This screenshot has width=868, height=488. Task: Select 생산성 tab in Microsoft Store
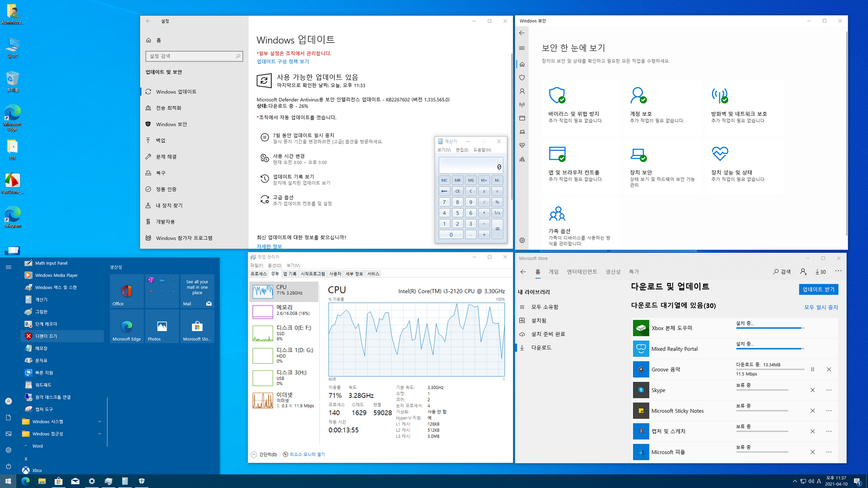613,272
